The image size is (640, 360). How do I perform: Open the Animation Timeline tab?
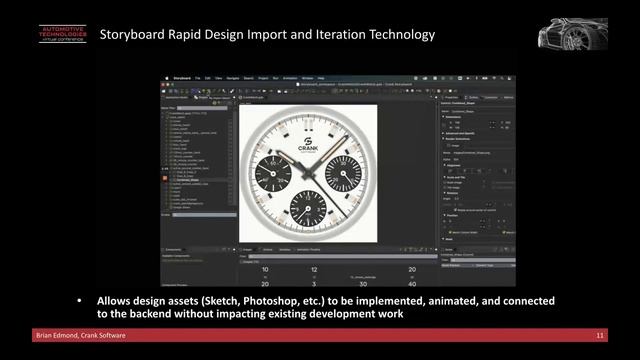tap(309, 249)
